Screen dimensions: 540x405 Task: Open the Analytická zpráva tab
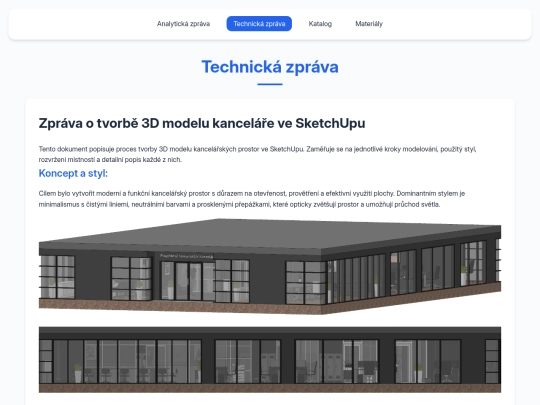[x=183, y=24]
